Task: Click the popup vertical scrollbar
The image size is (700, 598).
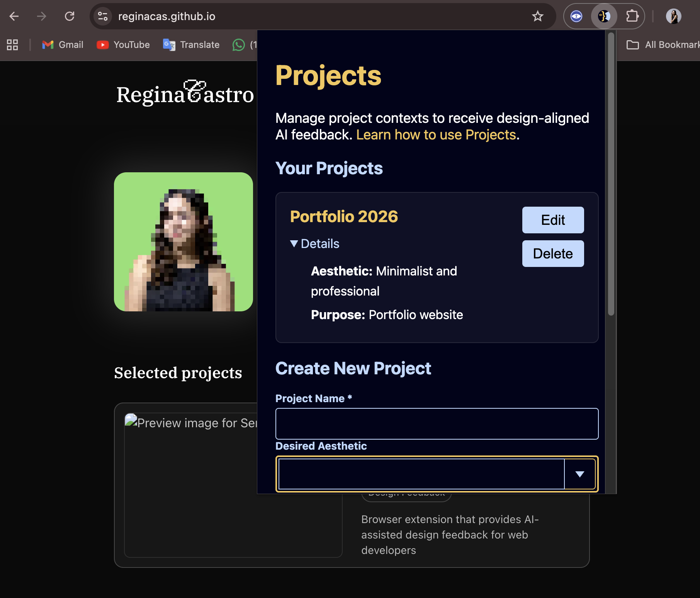Action: point(611,174)
